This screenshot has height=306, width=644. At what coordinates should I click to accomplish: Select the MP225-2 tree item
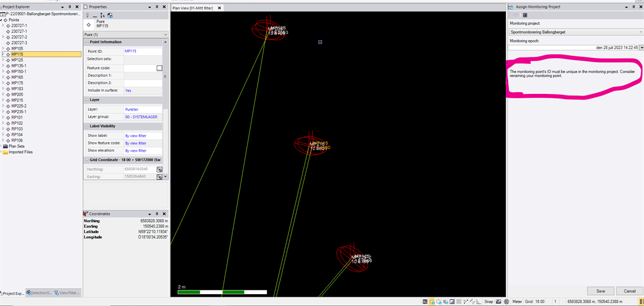click(x=19, y=106)
